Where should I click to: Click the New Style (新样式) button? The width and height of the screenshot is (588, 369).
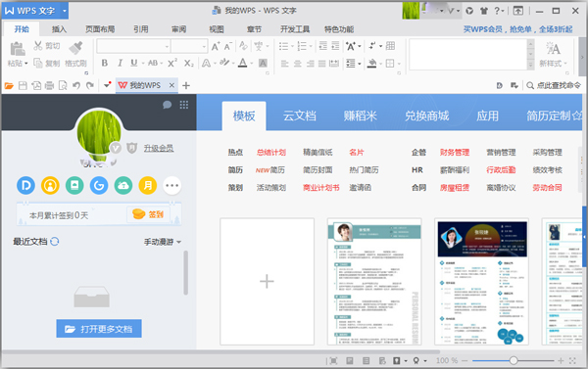pyautogui.click(x=553, y=54)
